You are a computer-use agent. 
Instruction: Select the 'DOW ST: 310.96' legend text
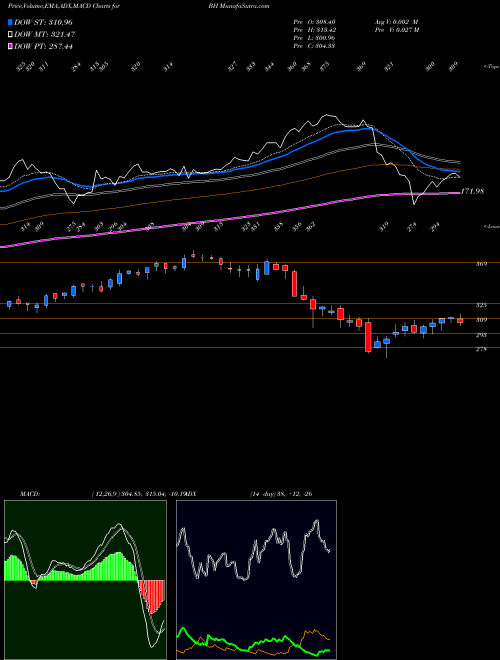(43, 22)
